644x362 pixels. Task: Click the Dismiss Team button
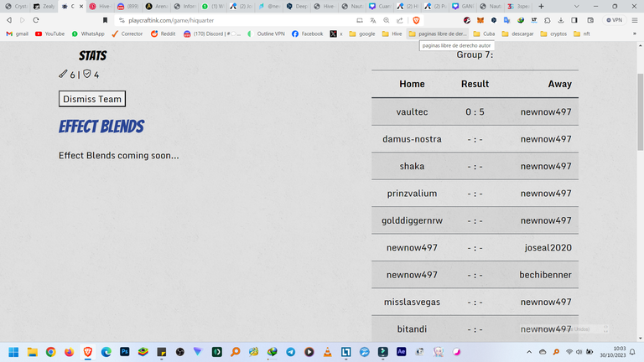[92, 99]
